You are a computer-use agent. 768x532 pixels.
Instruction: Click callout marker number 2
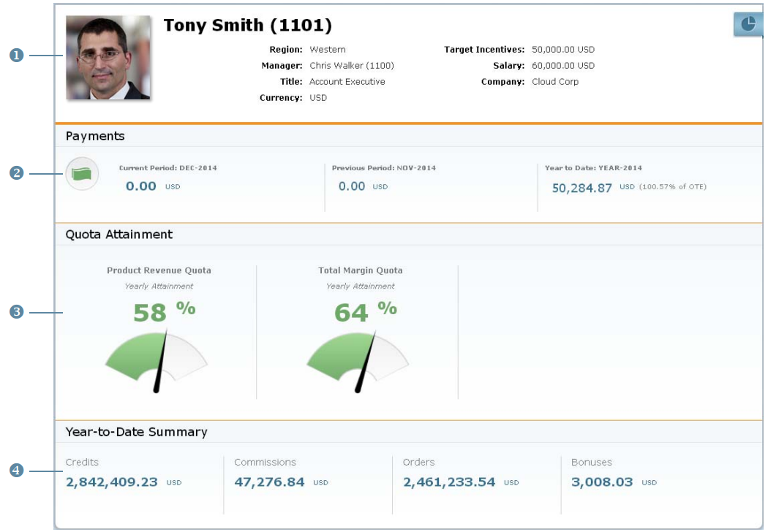17,172
